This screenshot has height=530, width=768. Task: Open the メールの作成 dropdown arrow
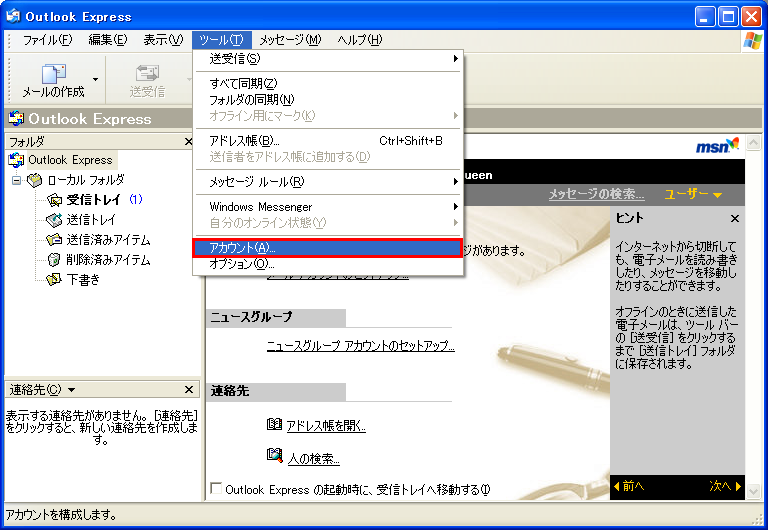pos(96,79)
